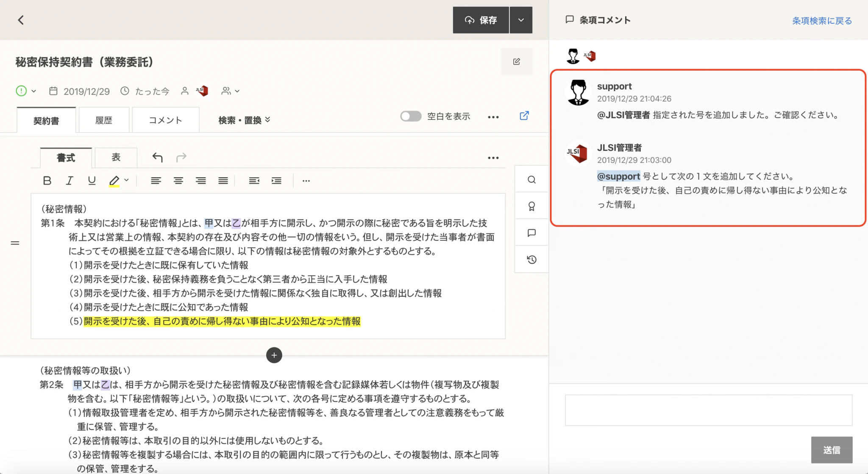The image size is (868, 474).
Task: Open the 検索・置換 dropdown
Action: pyautogui.click(x=244, y=120)
